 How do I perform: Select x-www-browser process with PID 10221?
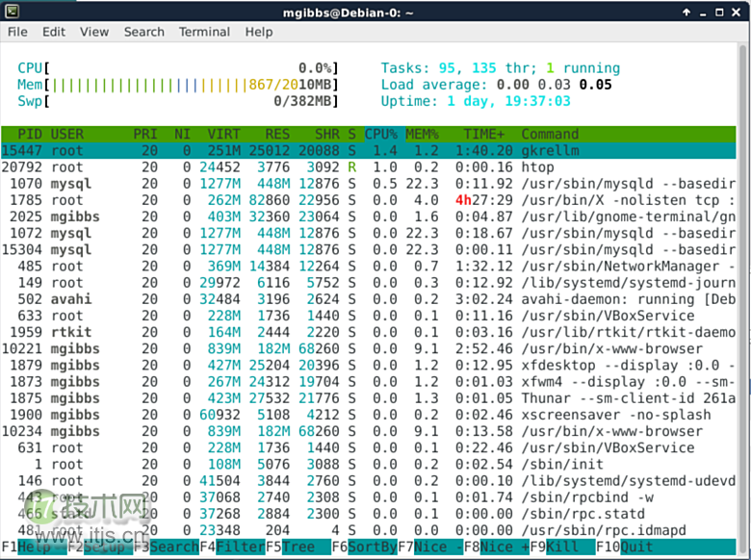pyautogui.click(x=369, y=349)
